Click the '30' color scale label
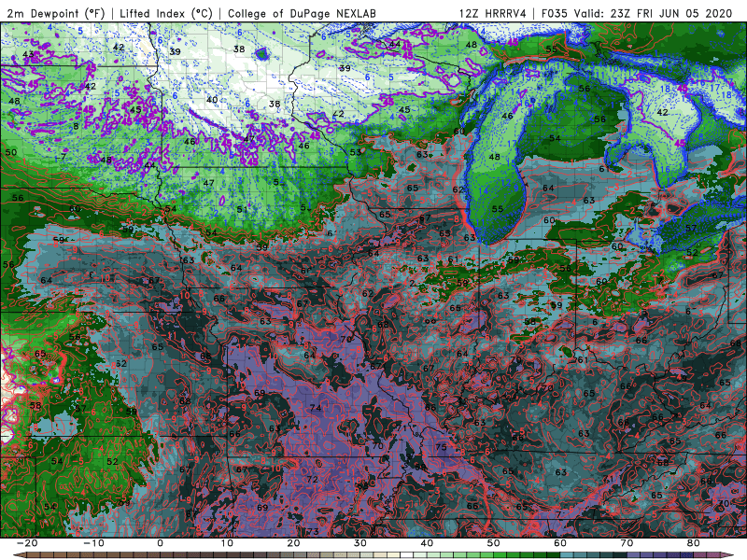 click(360, 543)
